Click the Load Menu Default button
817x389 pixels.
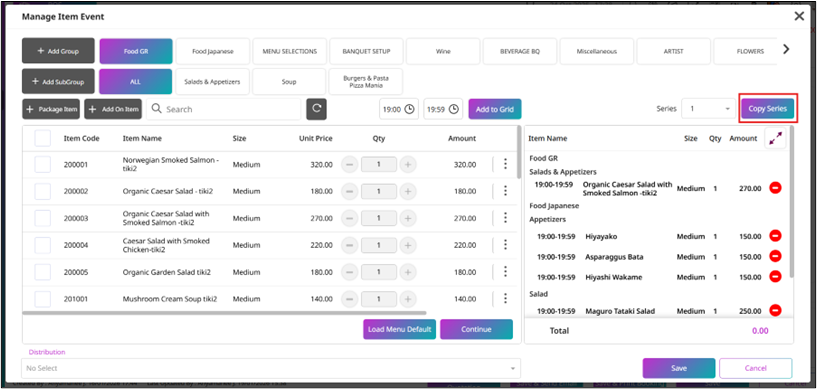(x=400, y=329)
